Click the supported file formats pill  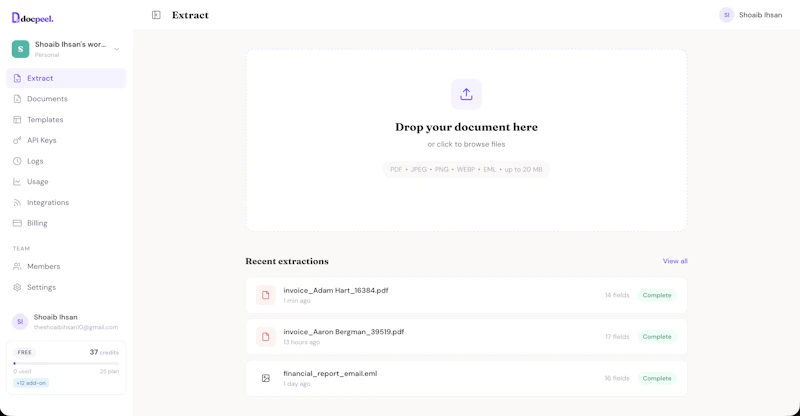point(466,169)
